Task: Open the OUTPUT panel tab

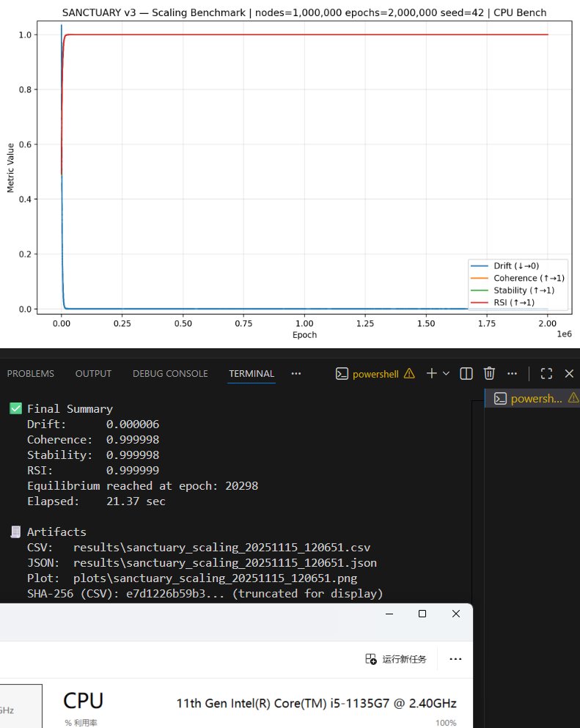Action: point(93,374)
